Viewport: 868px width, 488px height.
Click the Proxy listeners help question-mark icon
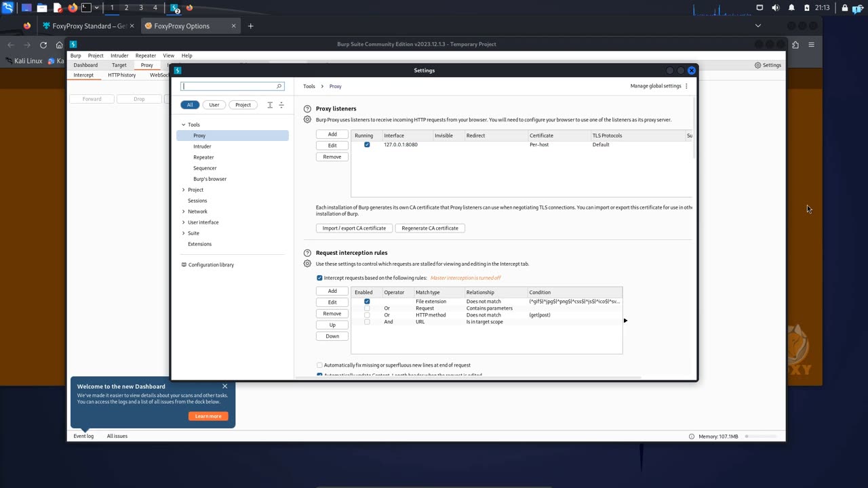307,108
